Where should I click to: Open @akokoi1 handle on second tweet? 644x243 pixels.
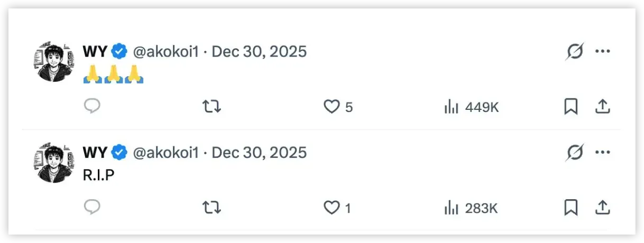tap(165, 153)
